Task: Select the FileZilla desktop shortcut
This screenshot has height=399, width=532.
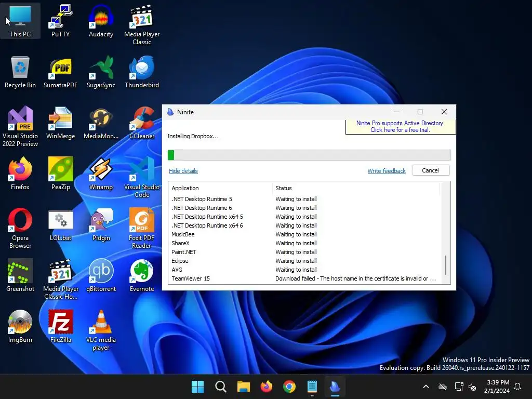Action: (60, 326)
